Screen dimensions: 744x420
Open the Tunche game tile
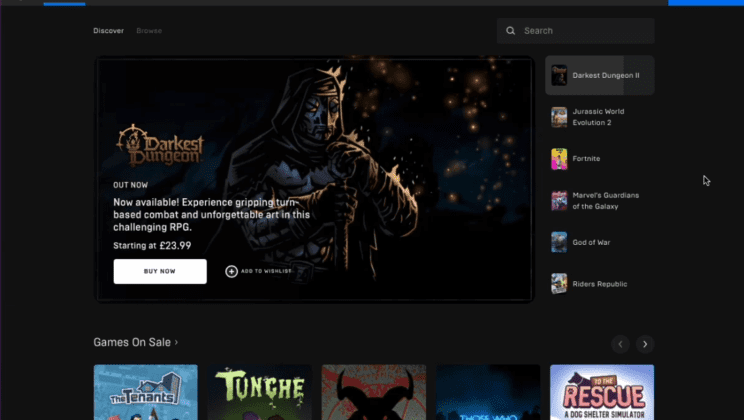(259, 392)
